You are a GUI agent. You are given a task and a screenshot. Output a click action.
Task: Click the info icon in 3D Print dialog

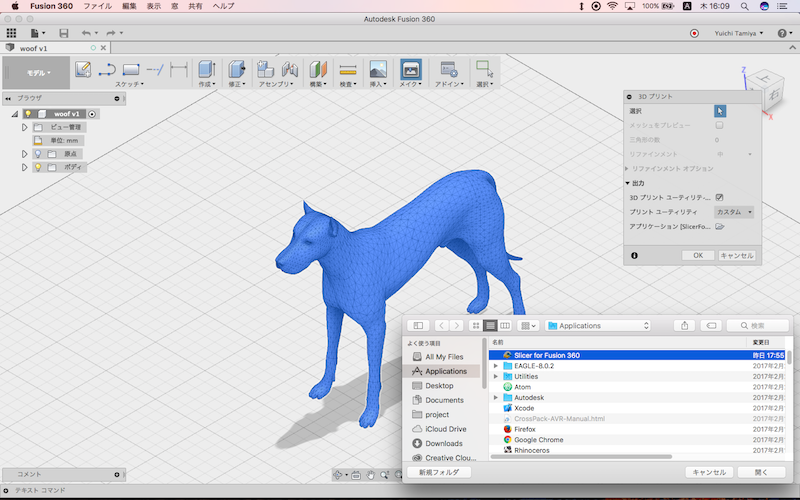pos(634,256)
